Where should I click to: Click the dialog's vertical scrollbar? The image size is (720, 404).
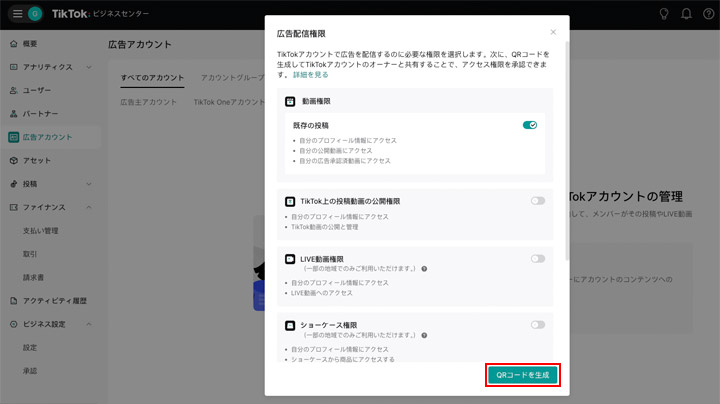coord(567,152)
